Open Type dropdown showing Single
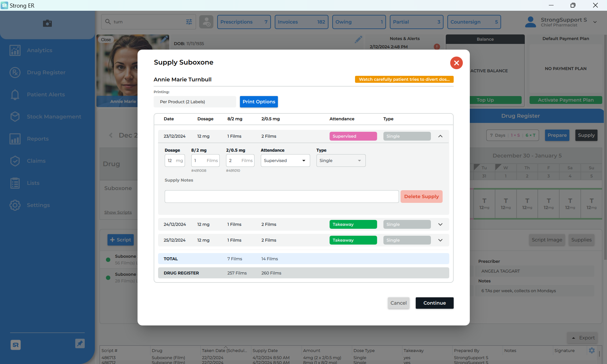Image resolution: width=607 pixels, height=364 pixels. (341, 161)
